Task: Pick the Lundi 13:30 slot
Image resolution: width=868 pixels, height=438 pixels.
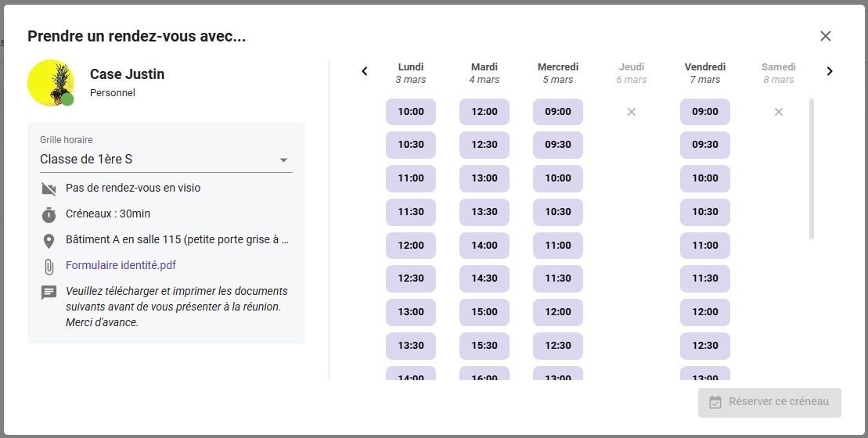Action: point(411,346)
